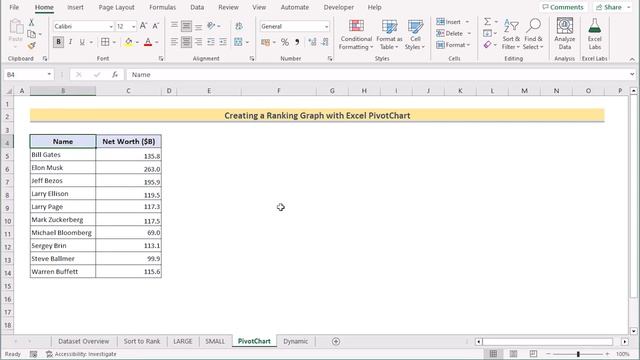Screen dimensions: 640x360
Task: Open Excel Labs add-in
Action: pos(594,34)
